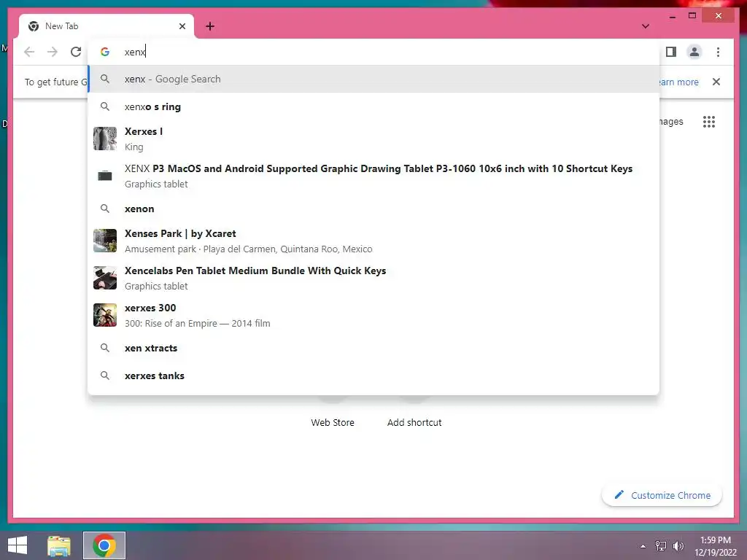Viewport: 747px width, 560px height.
Task: Dismiss the infobar with X
Action: [716, 82]
